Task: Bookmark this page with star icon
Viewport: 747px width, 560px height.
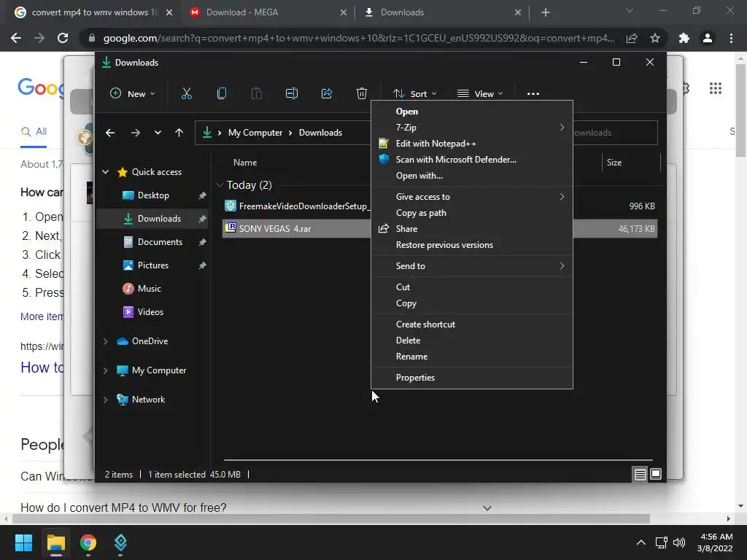Action: (655, 38)
